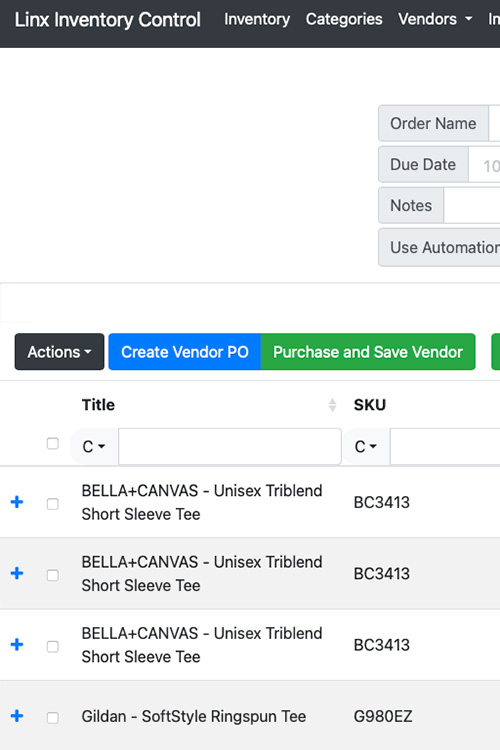Screen dimensions: 500x750
Task: Click the Title column header
Action: 98,405
